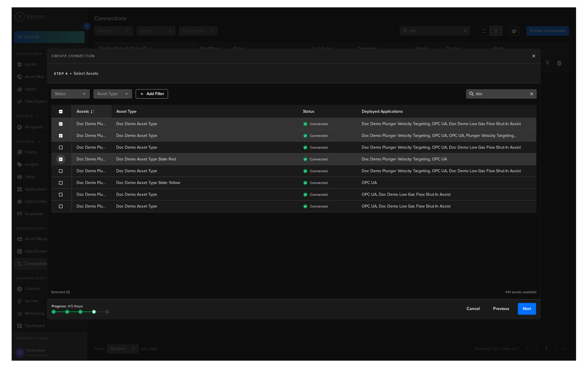Open the Data Quality gear icon
The image size is (588, 368).
(x=20, y=202)
